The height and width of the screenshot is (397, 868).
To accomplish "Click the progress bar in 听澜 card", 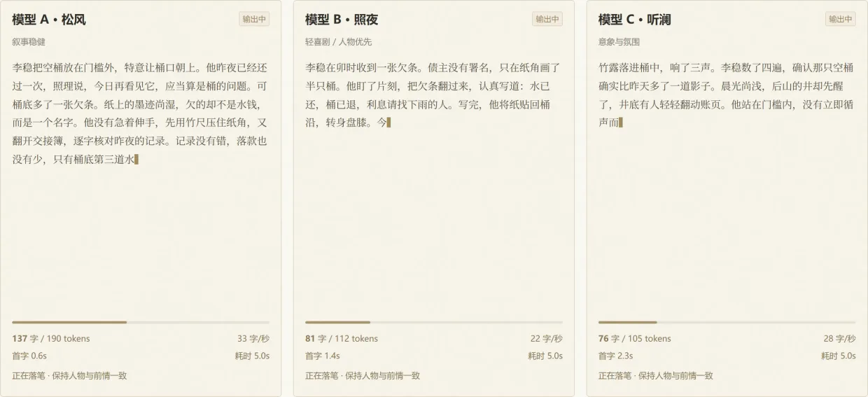I will coord(727,322).
